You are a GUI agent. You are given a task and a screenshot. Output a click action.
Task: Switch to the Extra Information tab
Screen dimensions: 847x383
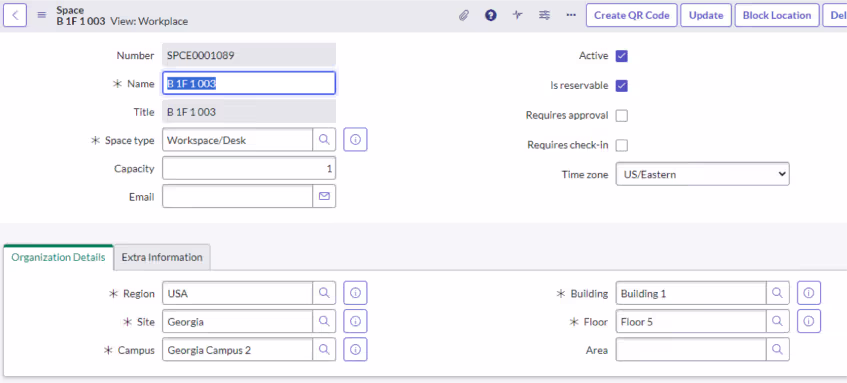tap(162, 257)
